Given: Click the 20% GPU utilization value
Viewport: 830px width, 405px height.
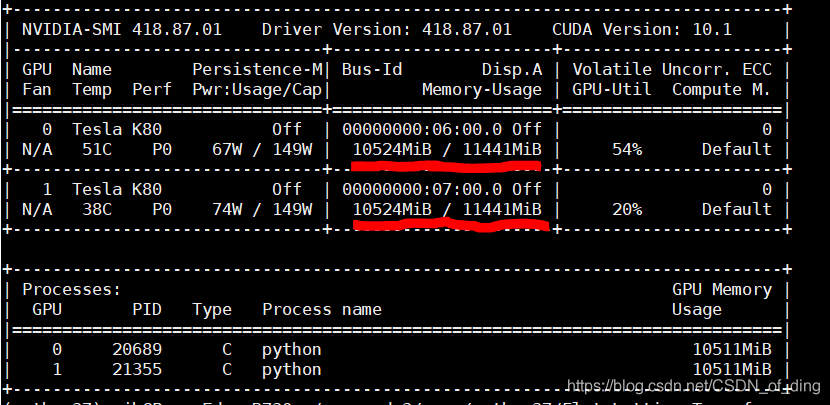Looking at the screenshot, I should coord(627,210).
